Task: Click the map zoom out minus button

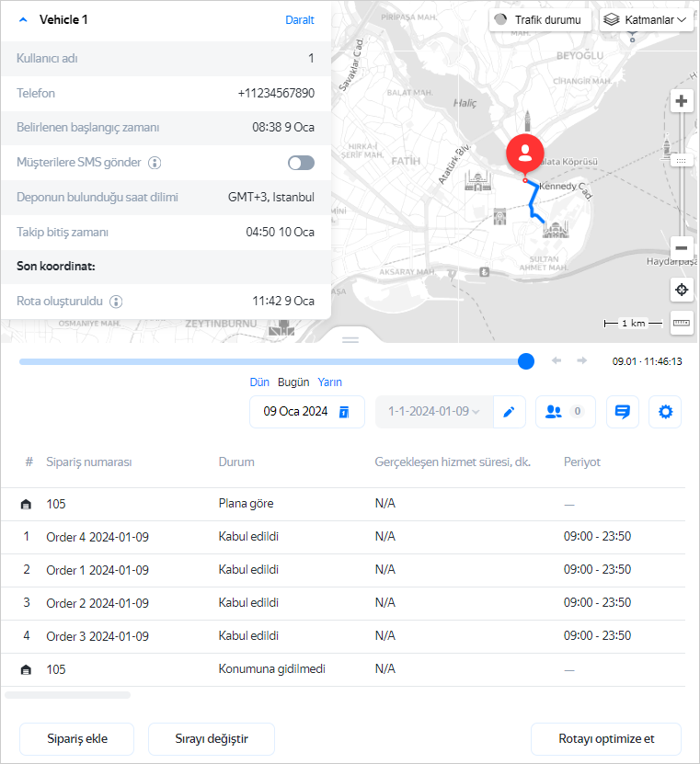Action: pos(681,247)
